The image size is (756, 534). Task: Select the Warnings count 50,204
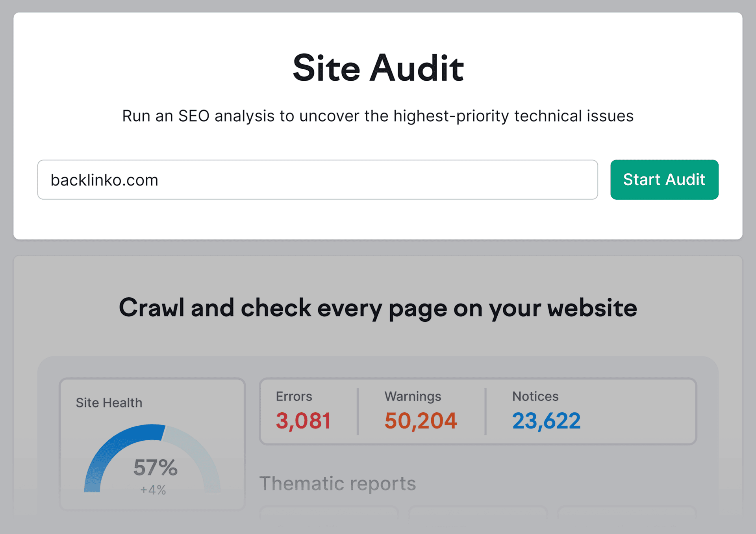coord(420,421)
